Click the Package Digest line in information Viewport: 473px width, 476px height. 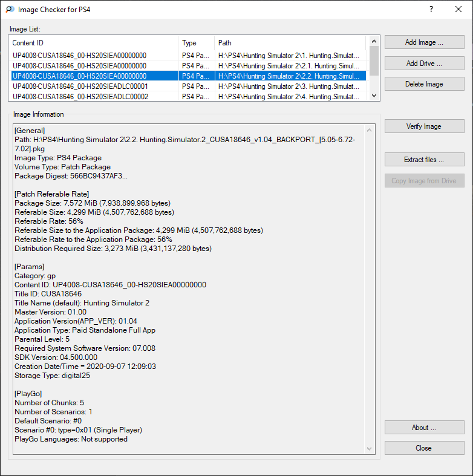tap(71, 176)
